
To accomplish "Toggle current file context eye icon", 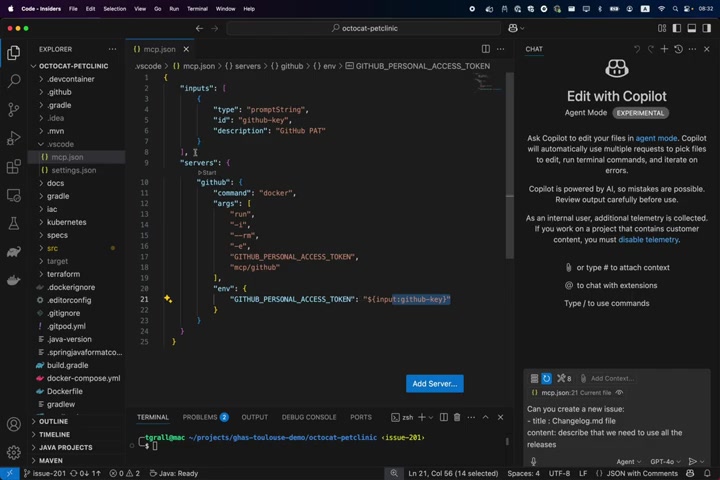I will [619, 393].
